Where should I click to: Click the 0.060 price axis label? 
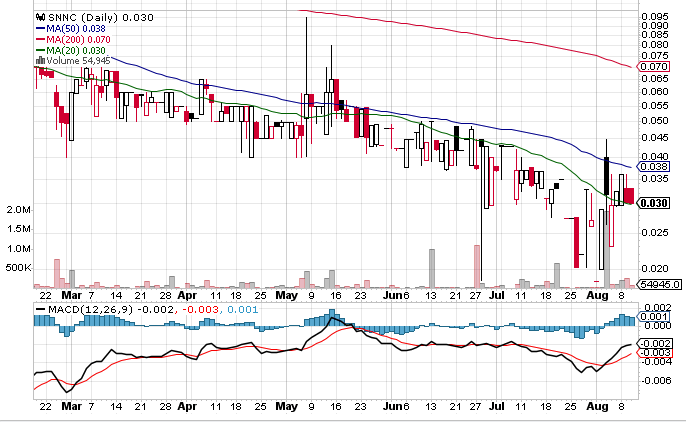tap(655, 91)
